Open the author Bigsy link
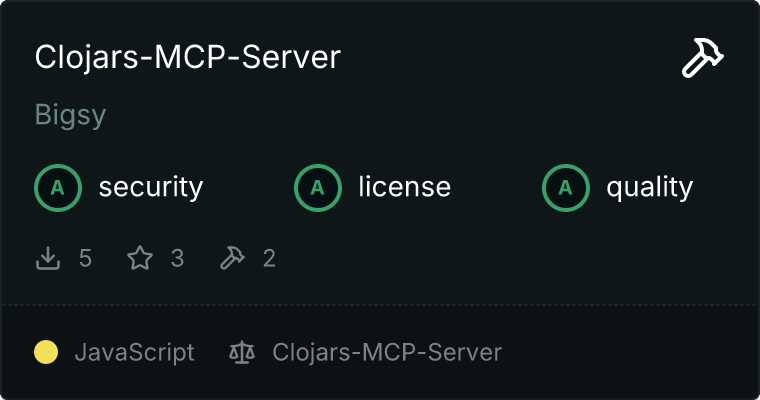The width and height of the screenshot is (760, 400). coord(70,115)
